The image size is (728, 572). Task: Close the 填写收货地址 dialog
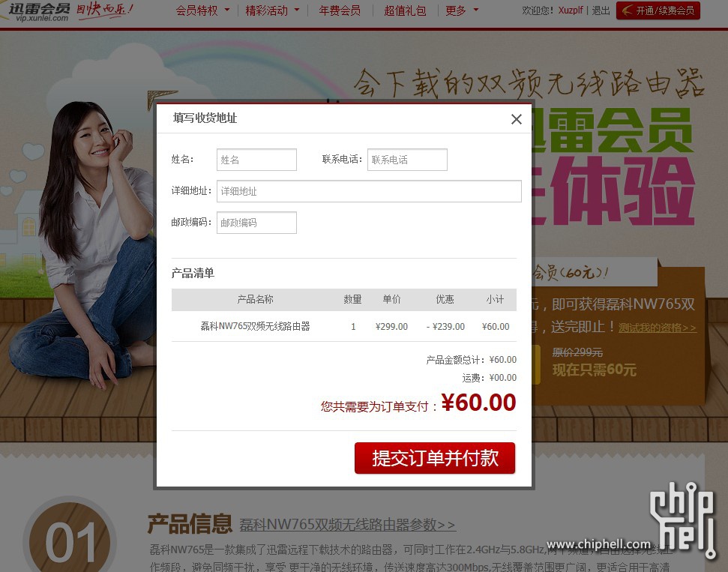click(517, 119)
